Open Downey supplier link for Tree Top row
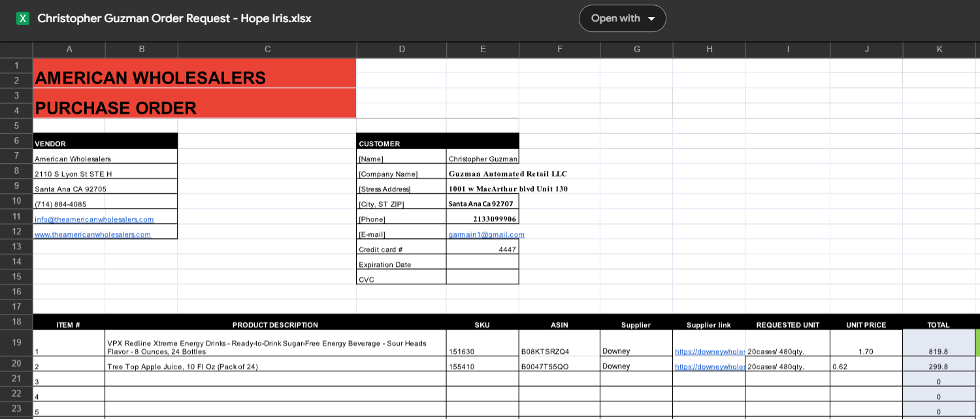The image size is (980, 419). (710, 366)
